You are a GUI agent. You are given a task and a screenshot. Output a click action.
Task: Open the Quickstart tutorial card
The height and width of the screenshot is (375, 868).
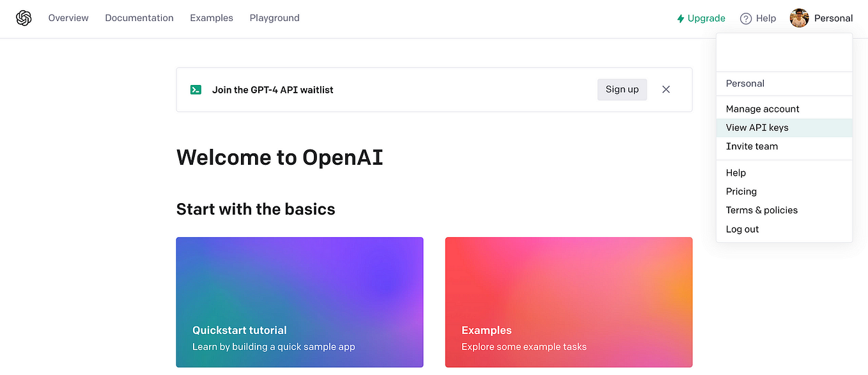coord(299,302)
